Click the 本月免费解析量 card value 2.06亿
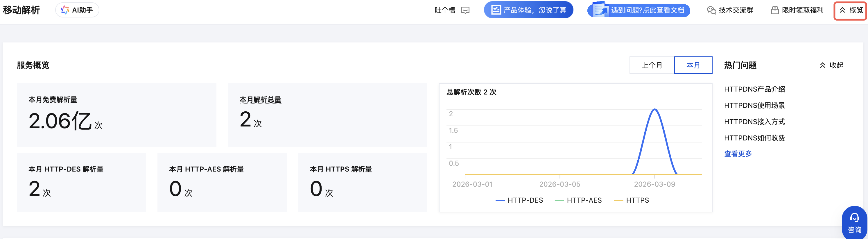The width and height of the screenshot is (868, 239). [x=60, y=121]
